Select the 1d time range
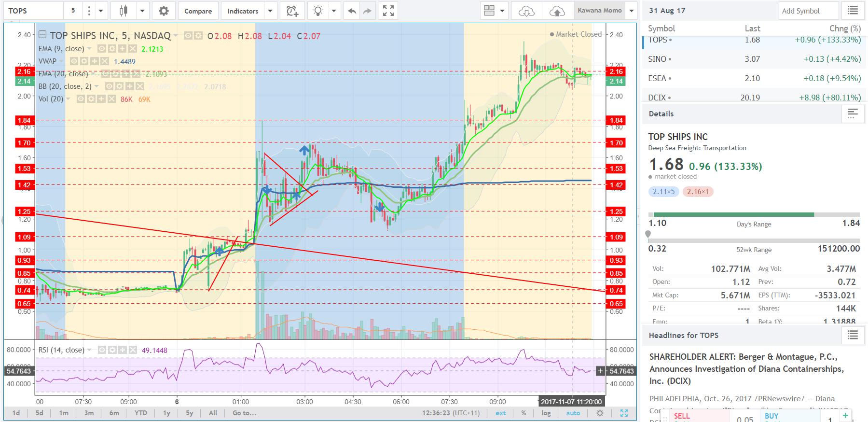This screenshot has height=422, width=868. (16, 413)
